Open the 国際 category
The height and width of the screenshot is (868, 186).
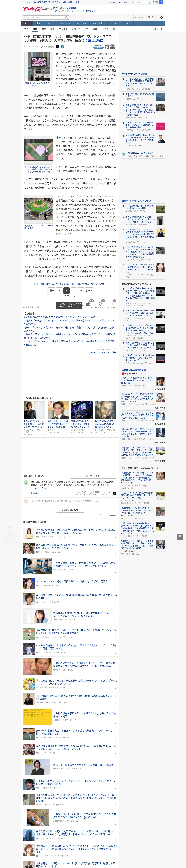pyautogui.click(x=44, y=29)
